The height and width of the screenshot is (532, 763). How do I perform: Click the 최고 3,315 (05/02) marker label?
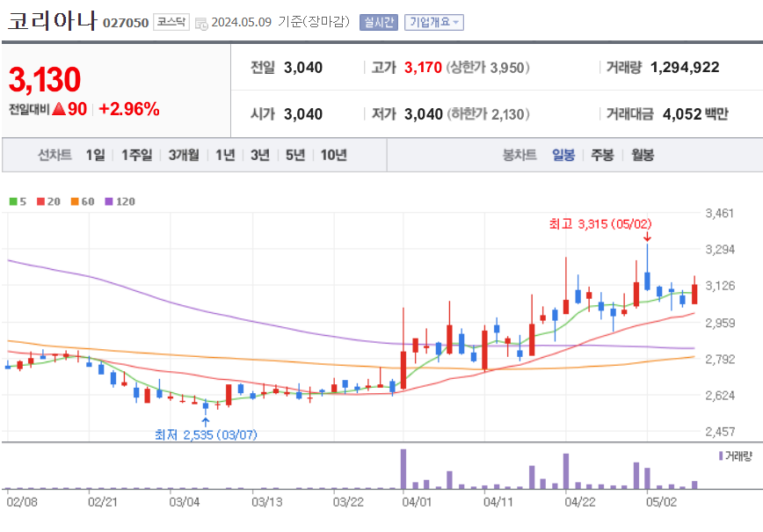600,224
